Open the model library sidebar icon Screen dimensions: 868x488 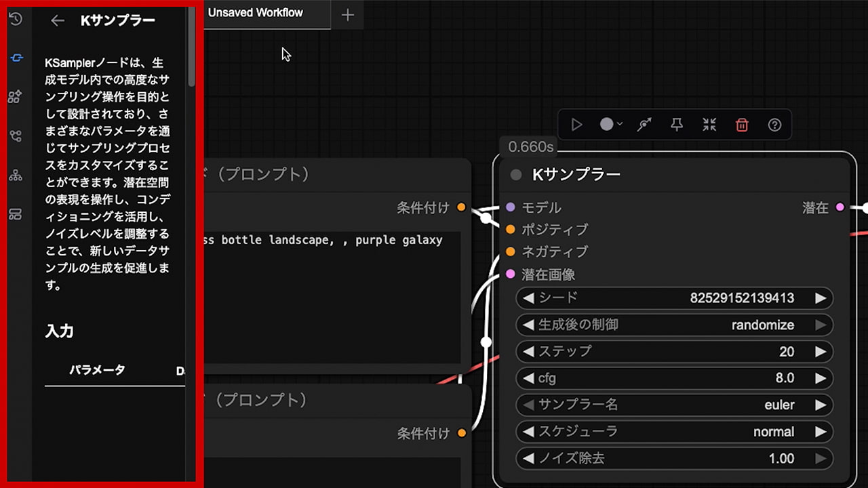point(16,97)
